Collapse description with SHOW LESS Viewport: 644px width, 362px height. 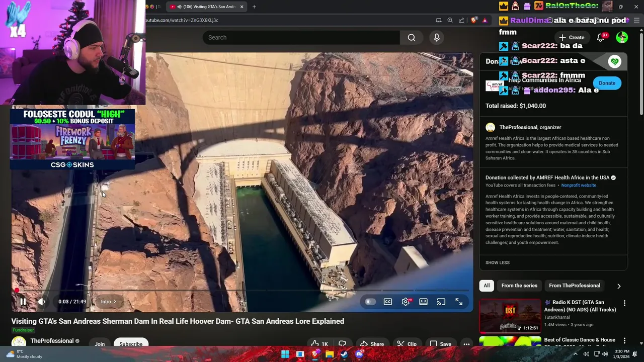tap(497, 263)
